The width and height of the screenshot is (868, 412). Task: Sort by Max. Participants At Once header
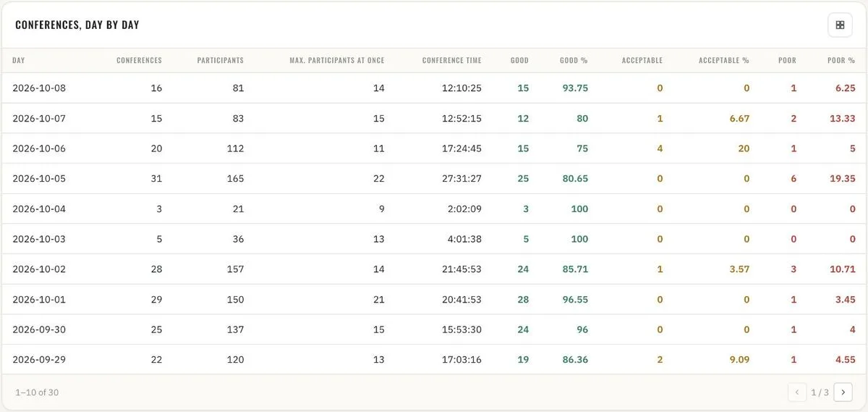pyautogui.click(x=337, y=60)
